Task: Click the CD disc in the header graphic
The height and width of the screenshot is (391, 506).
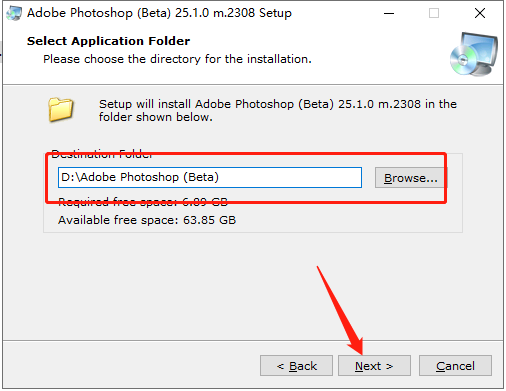Action: coord(463,60)
